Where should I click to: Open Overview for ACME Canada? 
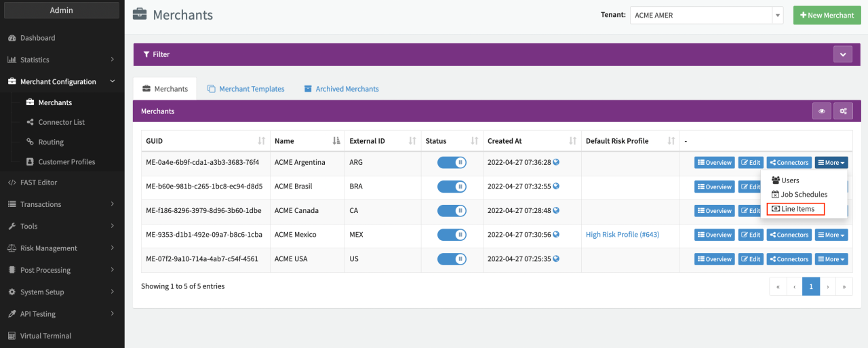click(x=715, y=211)
